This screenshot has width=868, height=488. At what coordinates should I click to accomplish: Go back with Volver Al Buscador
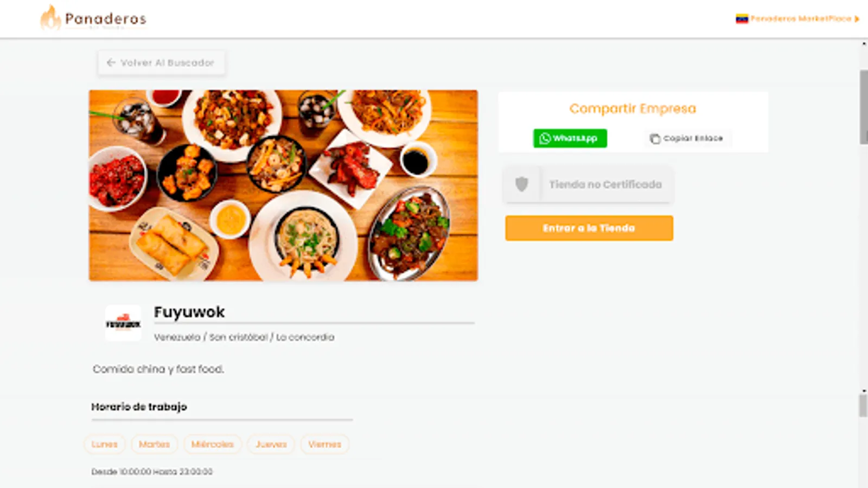[162, 63]
